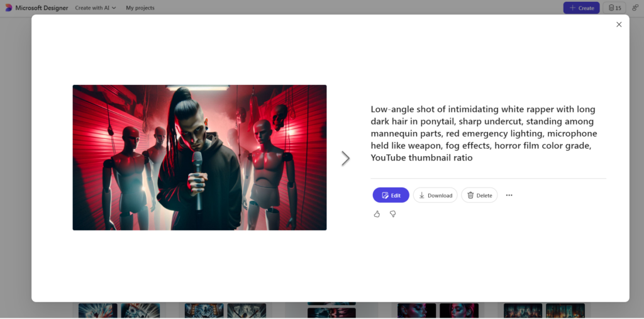Select the background thumbnail at the far right of the row
The image size is (644, 319).
point(565,311)
